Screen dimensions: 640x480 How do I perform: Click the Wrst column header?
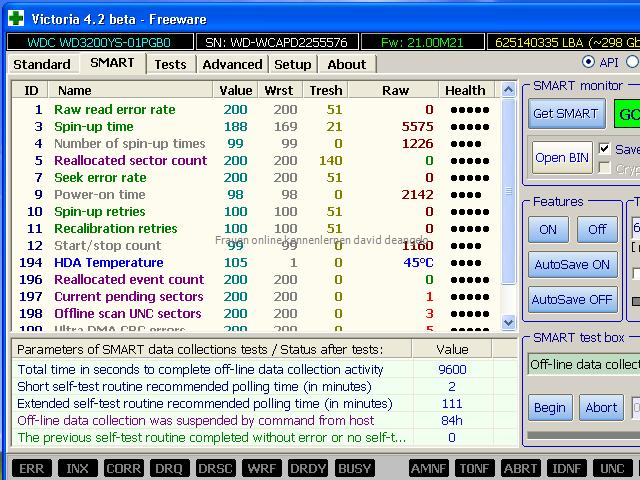coord(280,90)
